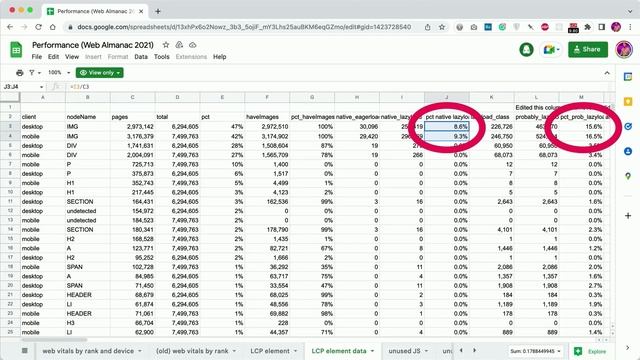Open dropdown on unused JS tab
Image resolution: width=640 pixels, height=360 pixels.
[x=427, y=351]
